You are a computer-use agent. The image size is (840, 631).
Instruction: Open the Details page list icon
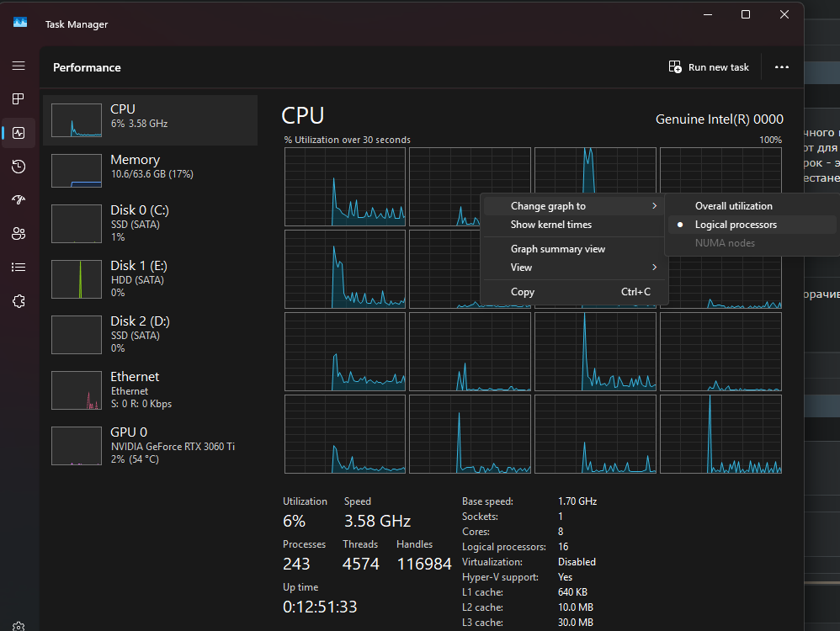click(19, 268)
